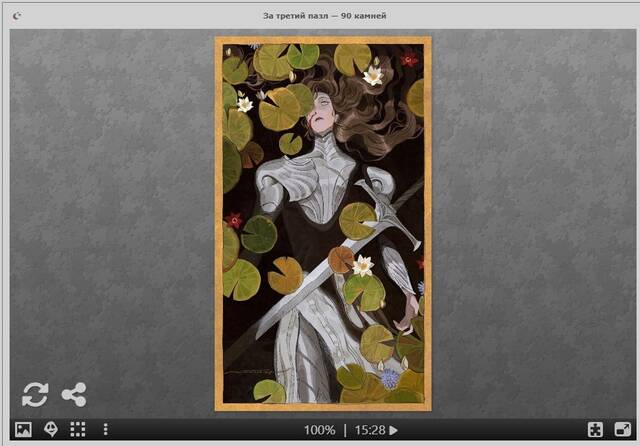Enter fullscreen mode
This screenshot has height=446, width=640.
point(621,430)
